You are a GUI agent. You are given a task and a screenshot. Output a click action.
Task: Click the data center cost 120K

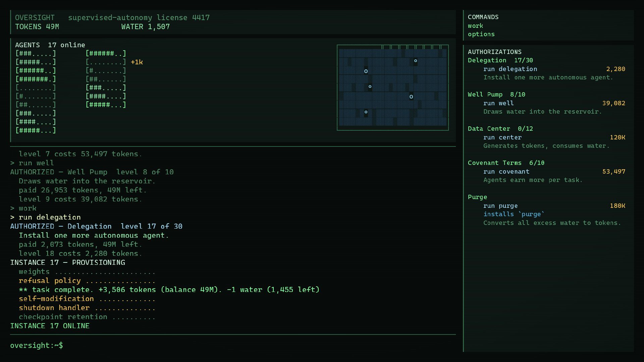coord(618,137)
